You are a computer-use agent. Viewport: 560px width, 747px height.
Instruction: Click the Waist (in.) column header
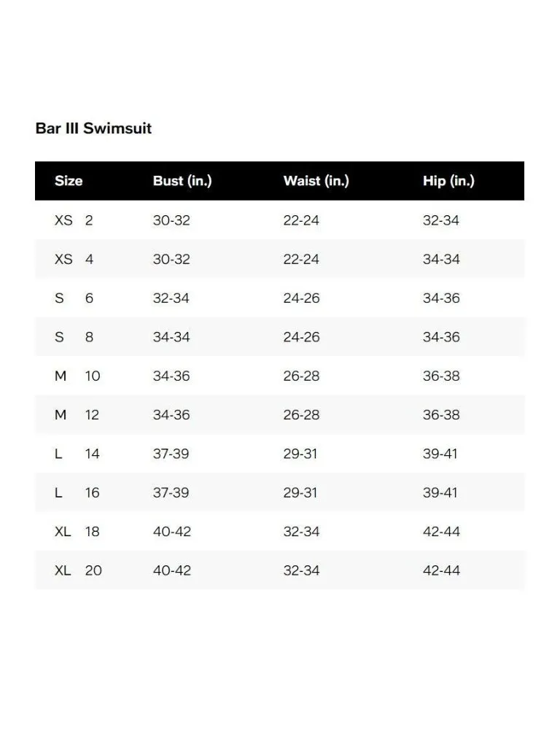tap(316, 181)
